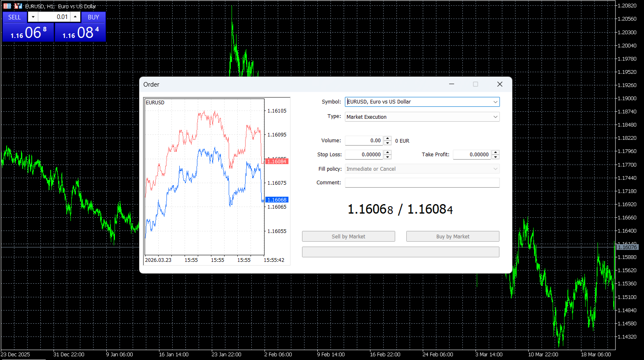Click the 18 Mar 06:00 date on time axis

[x=596, y=355]
